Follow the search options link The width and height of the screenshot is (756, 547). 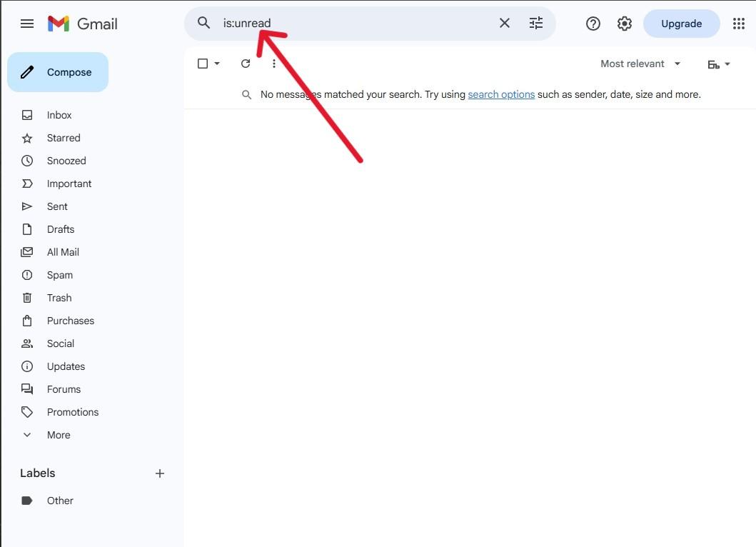coord(501,94)
